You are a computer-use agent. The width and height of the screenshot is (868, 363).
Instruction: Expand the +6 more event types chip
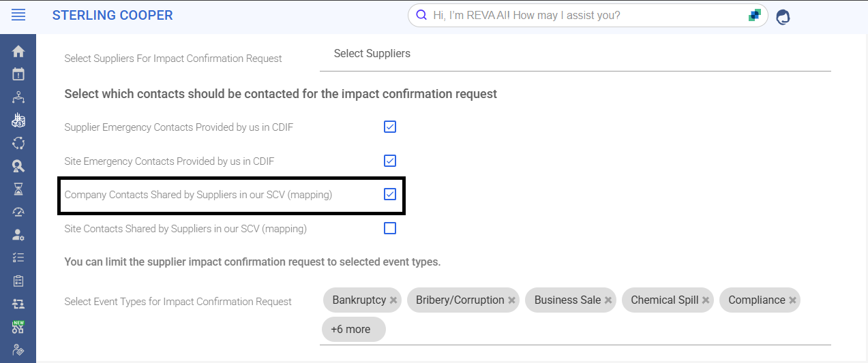tap(353, 330)
